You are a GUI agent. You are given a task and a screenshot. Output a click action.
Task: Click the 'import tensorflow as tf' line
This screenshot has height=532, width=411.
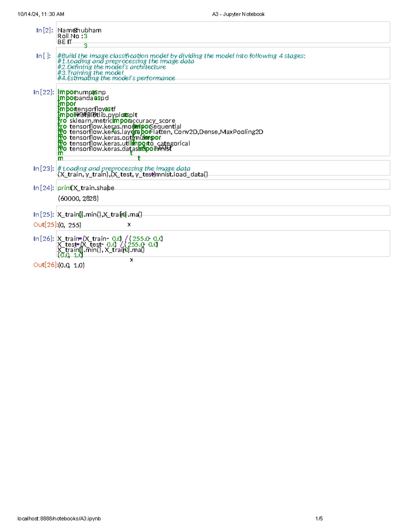point(87,109)
